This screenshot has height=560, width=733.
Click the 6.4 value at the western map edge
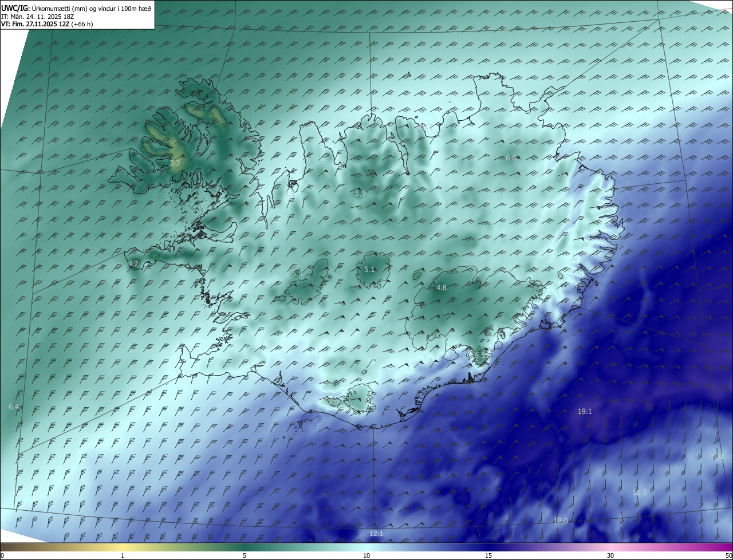click(14, 407)
